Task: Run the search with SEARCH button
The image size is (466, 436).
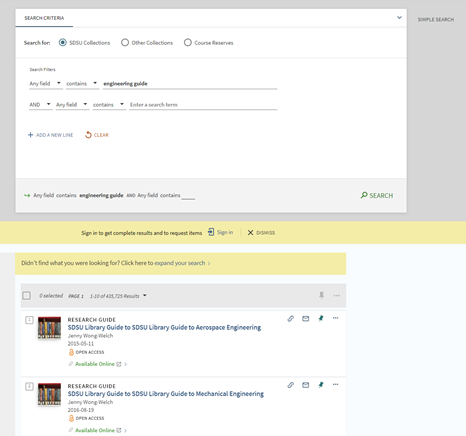Action: [x=377, y=195]
